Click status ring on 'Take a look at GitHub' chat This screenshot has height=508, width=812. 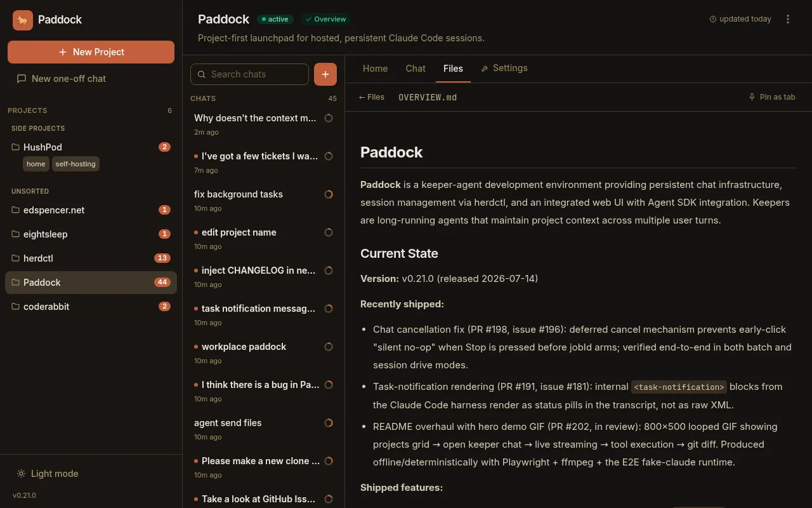click(329, 499)
